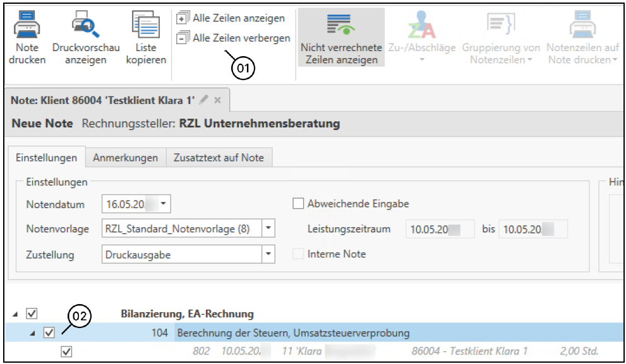Screen dimensions: 626x364
Task: Click the Liste kopieren icon
Action: tap(146, 25)
